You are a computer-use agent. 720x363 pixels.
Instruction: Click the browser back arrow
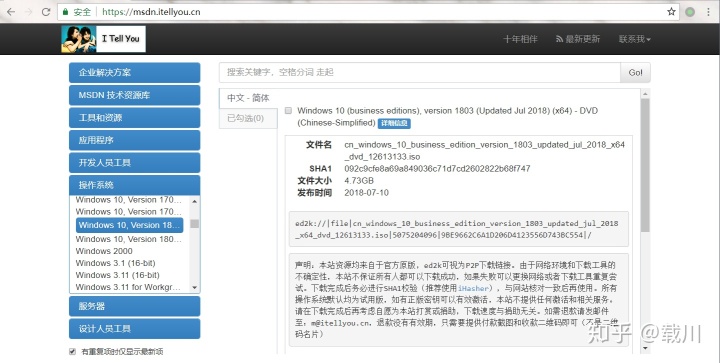click(11, 12)
